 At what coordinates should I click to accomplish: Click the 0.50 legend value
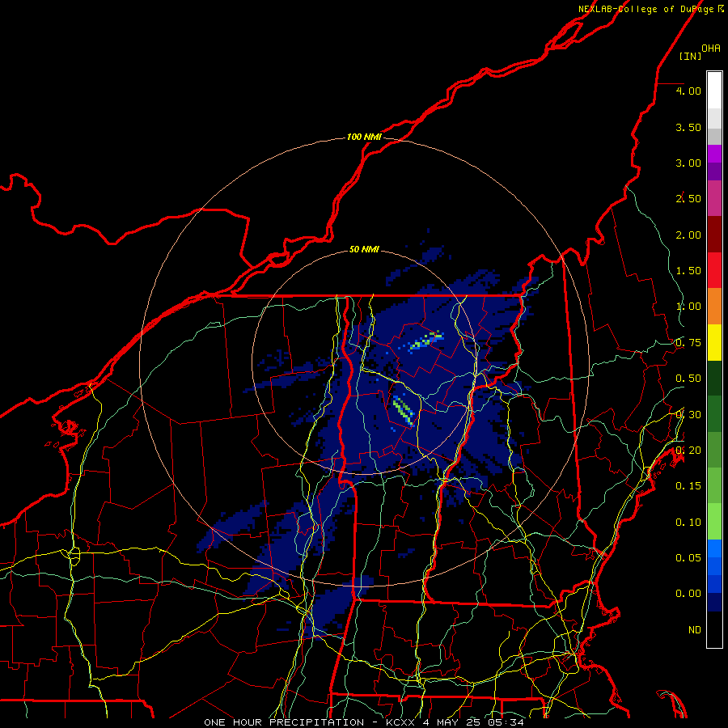click(x=688, y=379)
